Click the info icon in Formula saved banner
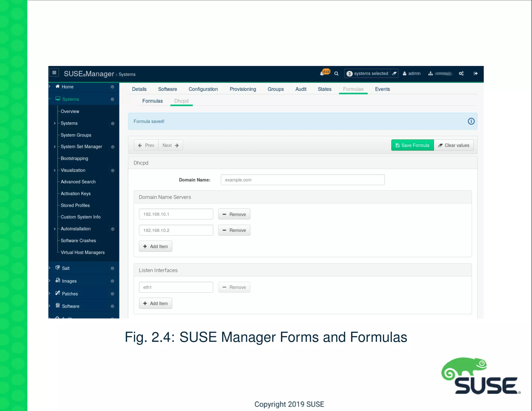 [x=471, y=121]
